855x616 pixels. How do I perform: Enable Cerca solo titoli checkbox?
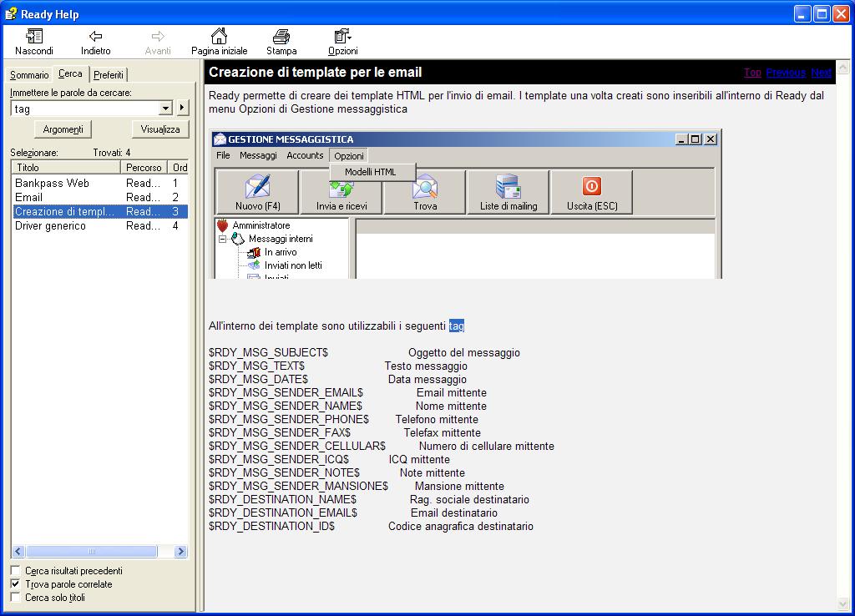[15, 598]
